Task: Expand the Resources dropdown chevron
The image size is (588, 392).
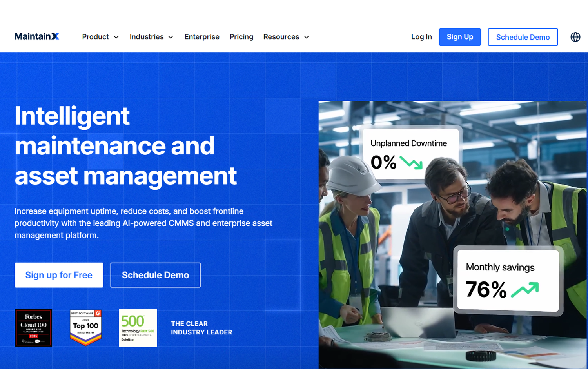Action: [307, 37]
